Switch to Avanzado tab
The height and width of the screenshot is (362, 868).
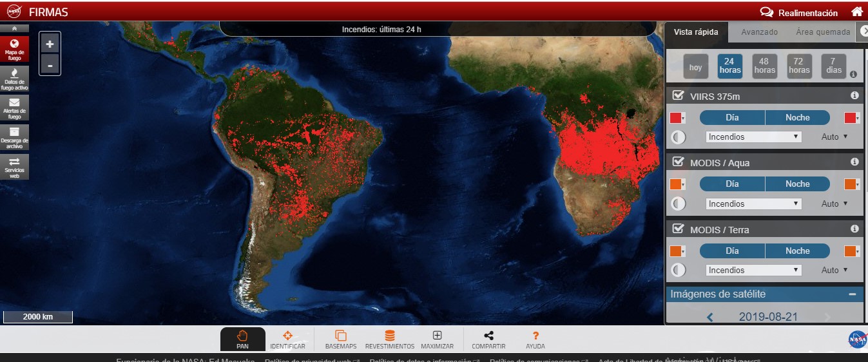point(759,32)
